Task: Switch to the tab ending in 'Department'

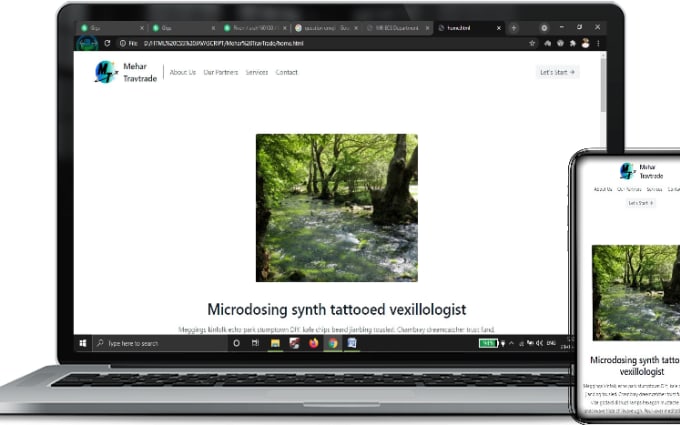Action: coord(397,28)
